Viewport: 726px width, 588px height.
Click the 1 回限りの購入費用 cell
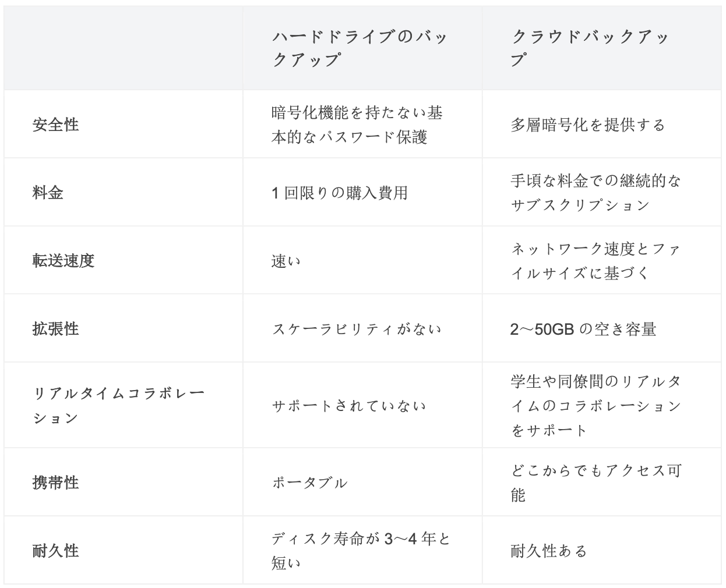(340, 193)
